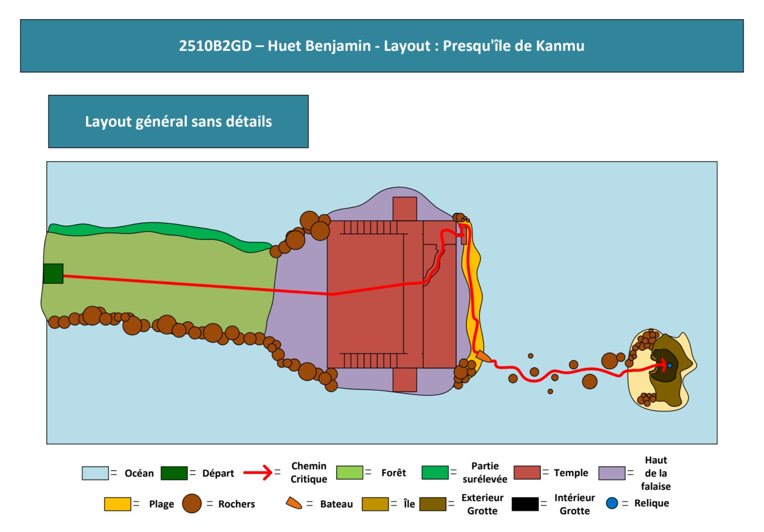Click the blue relic dot in cave

669,365
